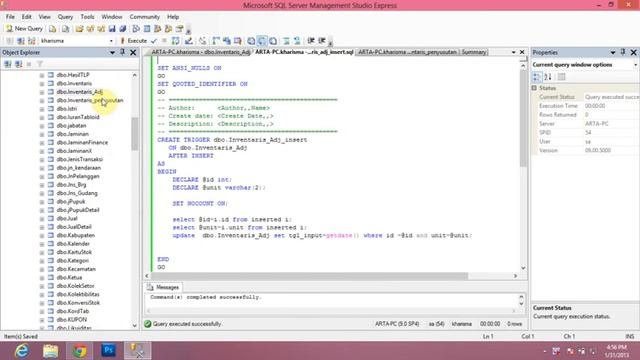The height and width of the screenshot is (360, 640).
Task: Click Alphabetical sort icon in Properties
Action: pyautogui.click(x=548, y=77)
